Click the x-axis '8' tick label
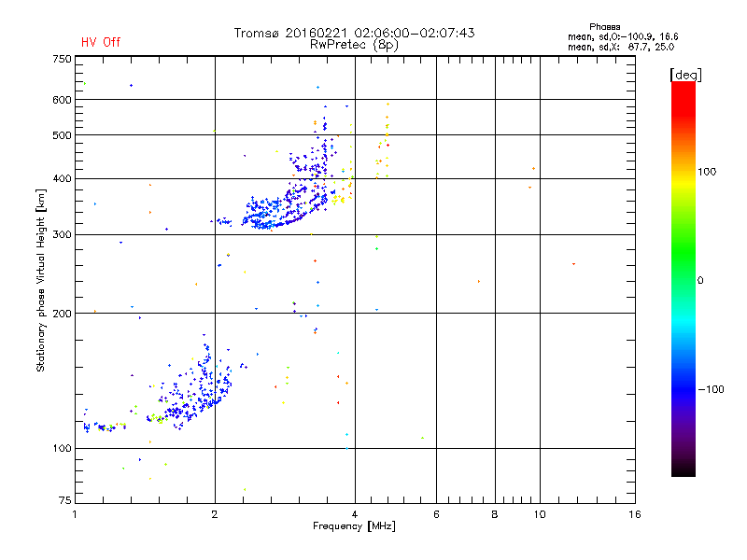 tap(495, 514)
